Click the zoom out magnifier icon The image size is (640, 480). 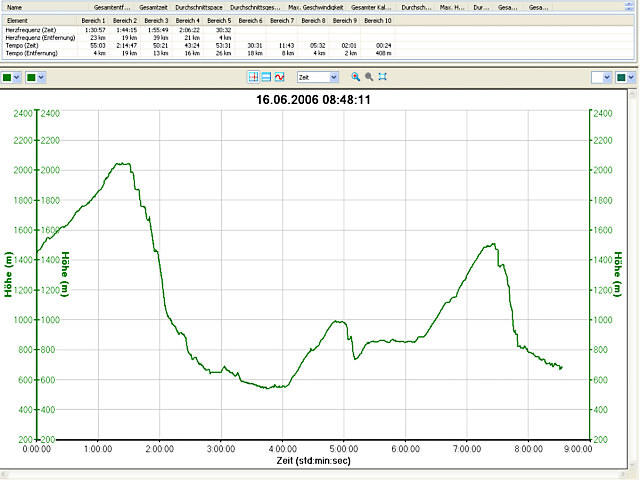point(369,77)
